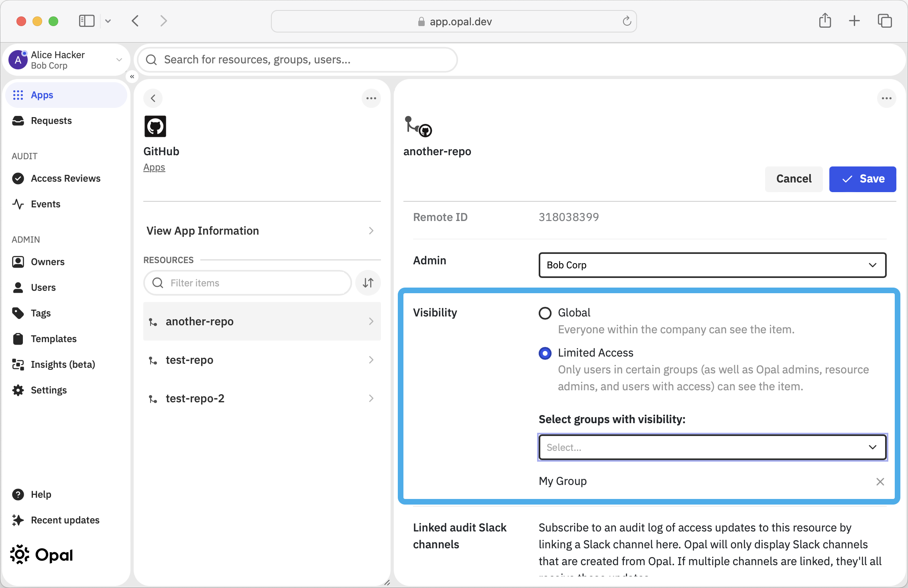Screen dimensions: 908x588
Task: Open test-repo resource
Action: (262, 360)
